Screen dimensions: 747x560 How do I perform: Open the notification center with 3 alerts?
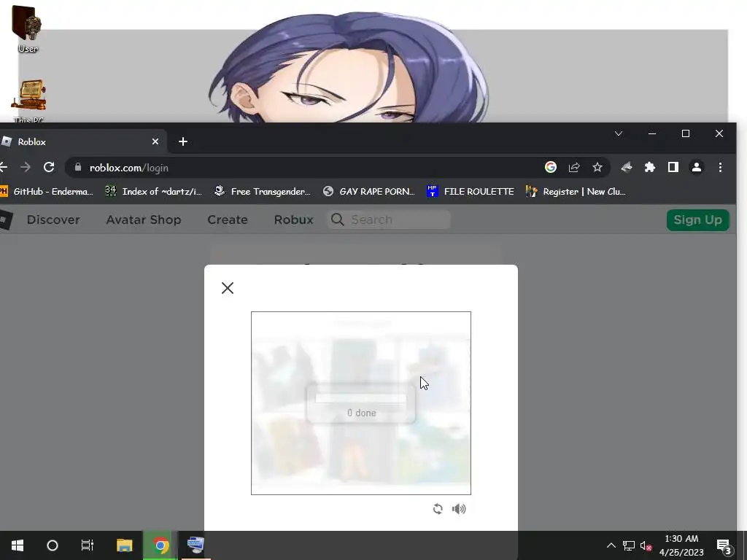point(724,546)
